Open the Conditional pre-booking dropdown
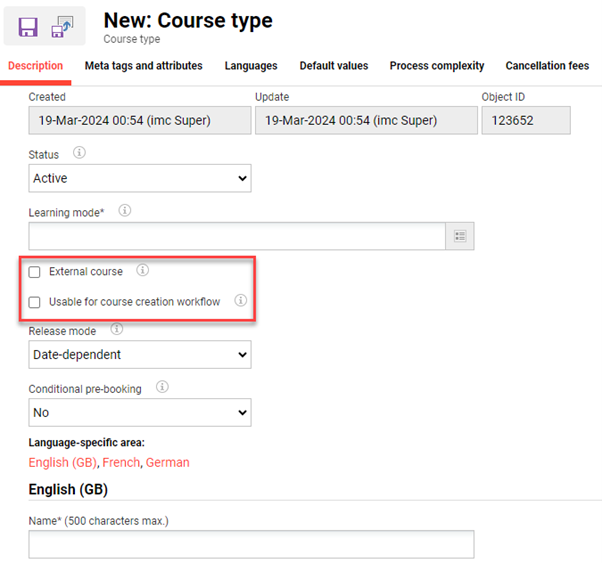 click(x=140, y=412)
